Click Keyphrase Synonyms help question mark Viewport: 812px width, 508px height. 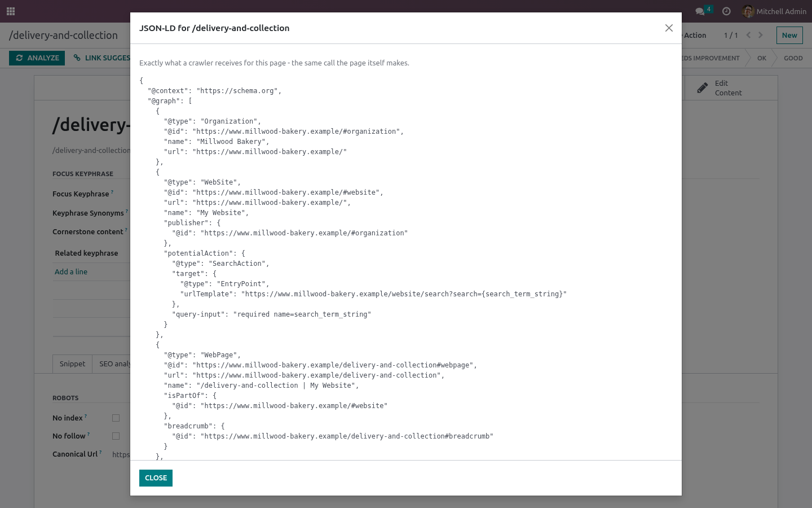pos(127,211)
